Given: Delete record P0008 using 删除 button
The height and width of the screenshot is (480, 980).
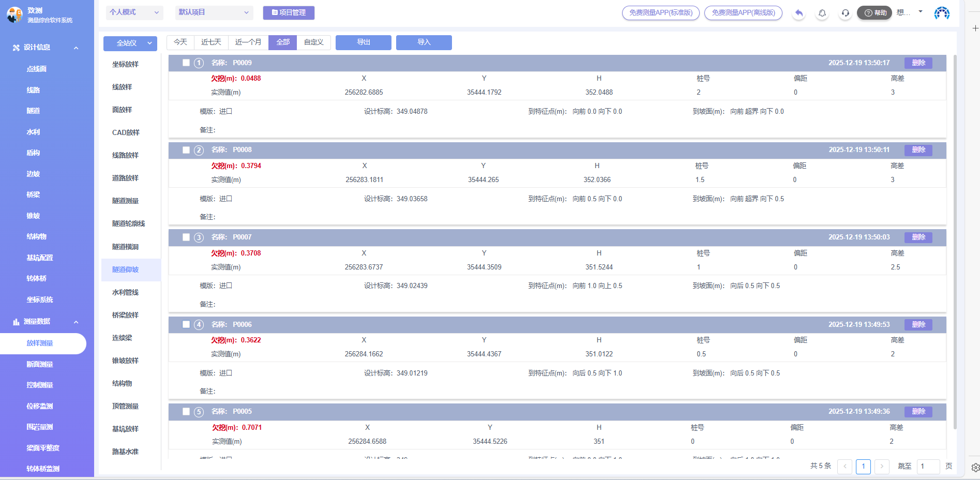Looking at the screenshot, I should (918, 150).
